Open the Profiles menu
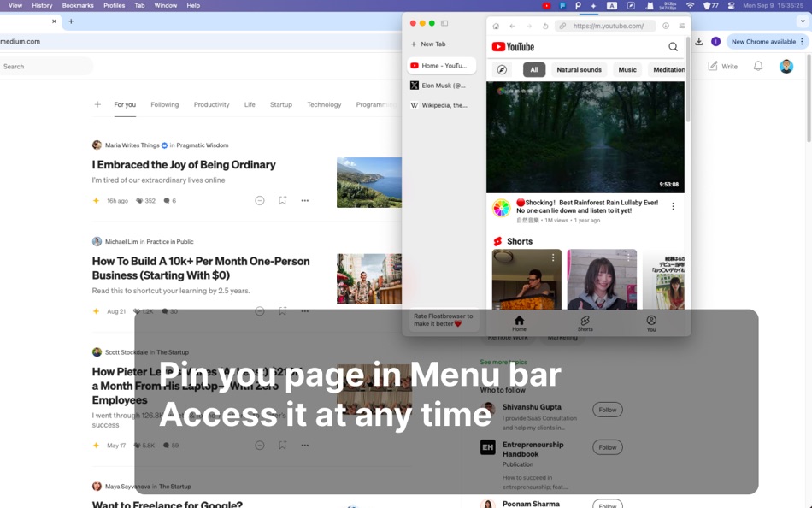The height and width of the screenshot is (508, 812). 114,6
